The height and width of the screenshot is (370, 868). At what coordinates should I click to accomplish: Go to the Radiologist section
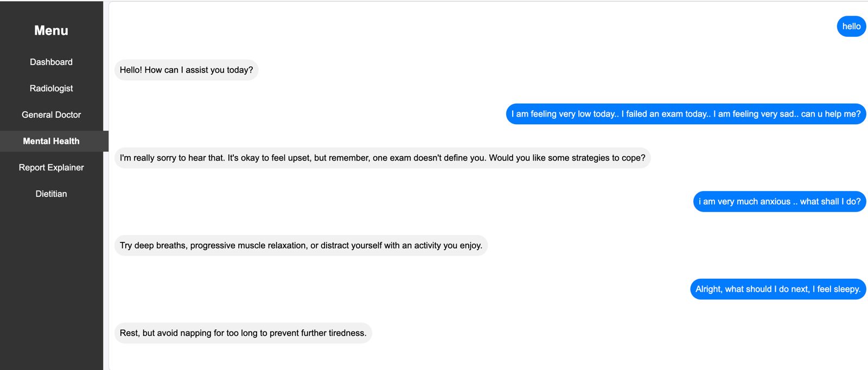(x=51, y=88)
